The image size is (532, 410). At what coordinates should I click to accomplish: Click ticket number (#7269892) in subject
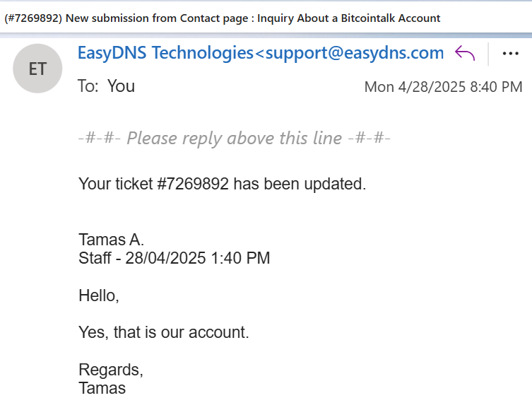point(33,18)
